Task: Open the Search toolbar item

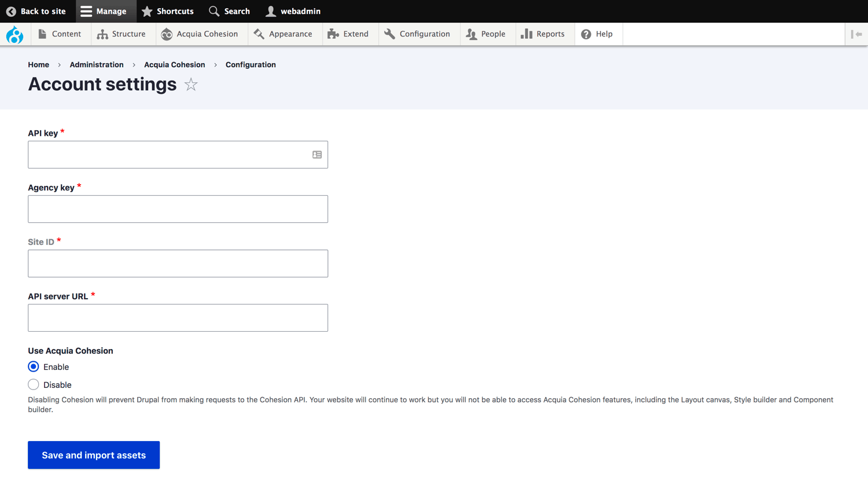Action: (x=230, y=11)
